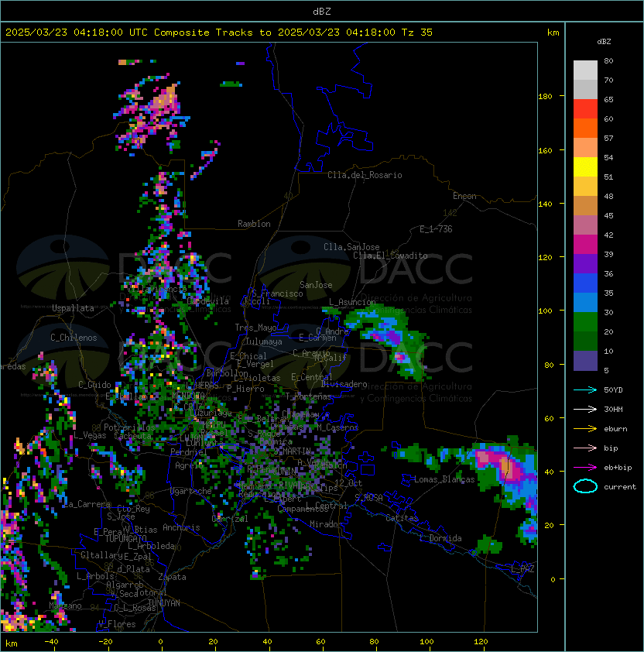Click the 'Tres_Mayo' map label
This screenshot has width=644, height=652.
(255, 328)
